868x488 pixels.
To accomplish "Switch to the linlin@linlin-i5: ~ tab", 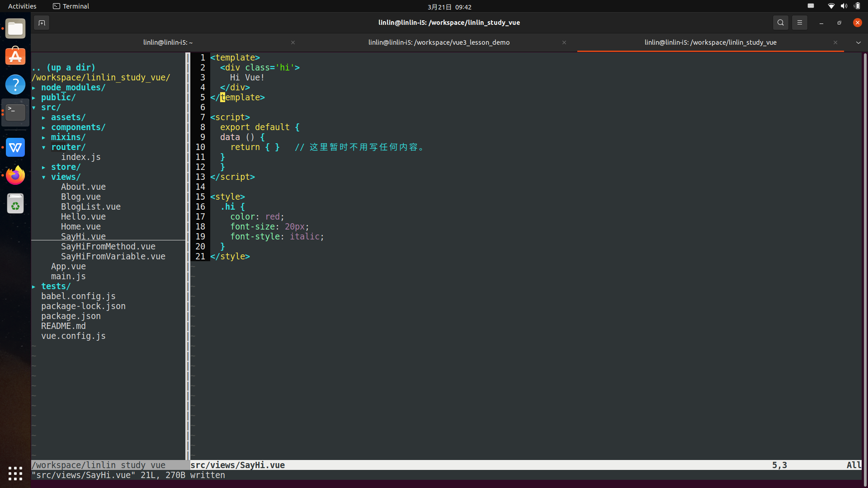I will (x=168, y=42).
